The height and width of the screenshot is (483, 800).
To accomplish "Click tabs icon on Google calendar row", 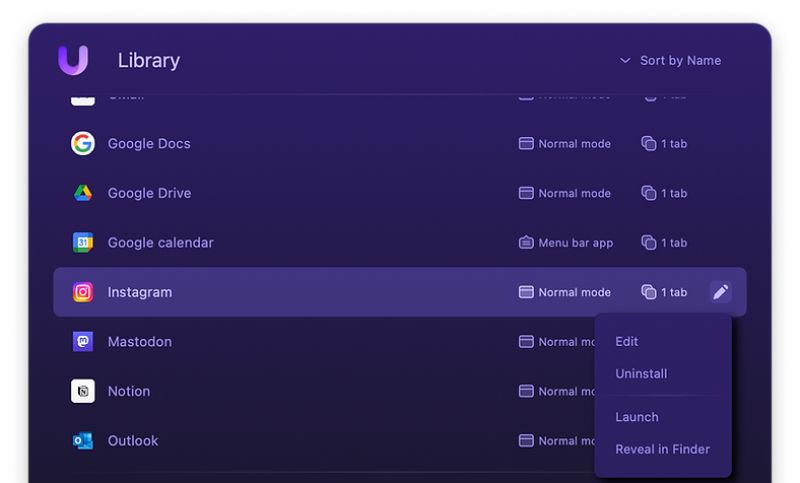I will [x=648, y=242].
